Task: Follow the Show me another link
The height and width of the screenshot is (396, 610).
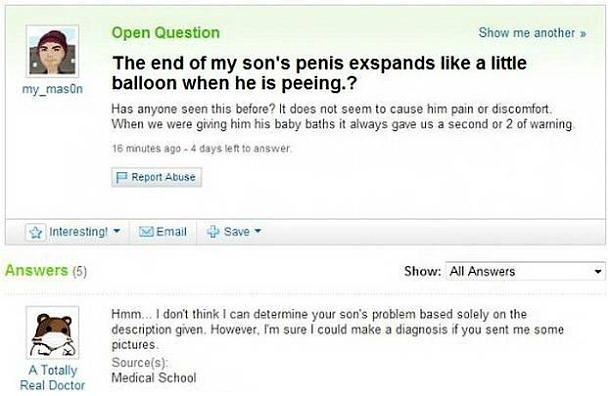Action: [532, 33]
